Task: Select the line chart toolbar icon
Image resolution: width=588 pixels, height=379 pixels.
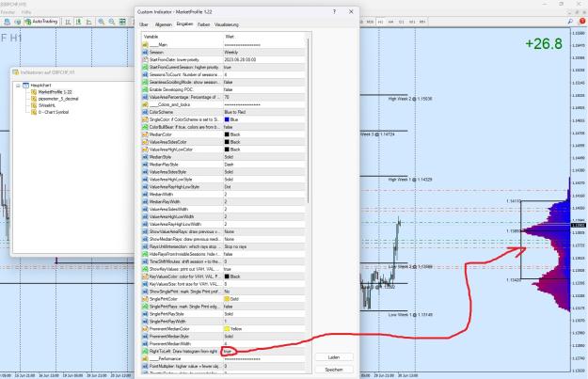Action: 88,22
